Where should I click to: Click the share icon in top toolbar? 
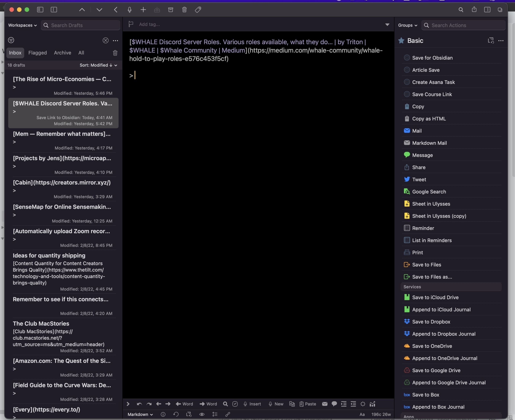[x=474, y=10]
